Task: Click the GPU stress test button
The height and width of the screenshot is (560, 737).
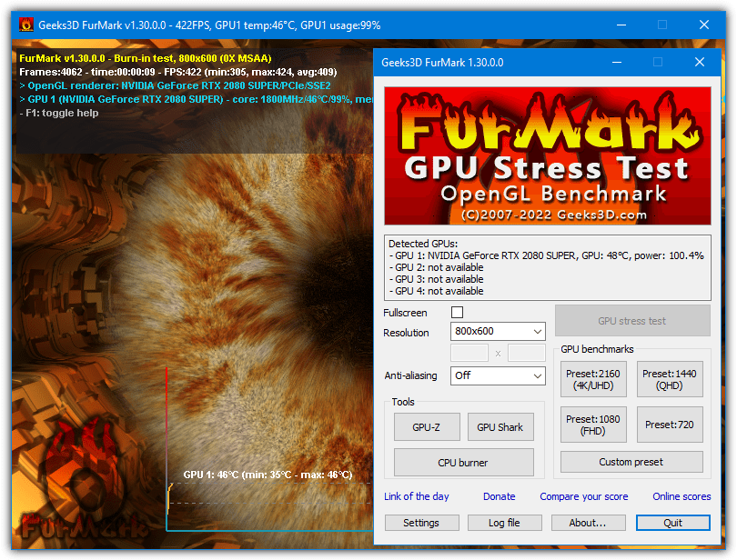Action: 632,321
